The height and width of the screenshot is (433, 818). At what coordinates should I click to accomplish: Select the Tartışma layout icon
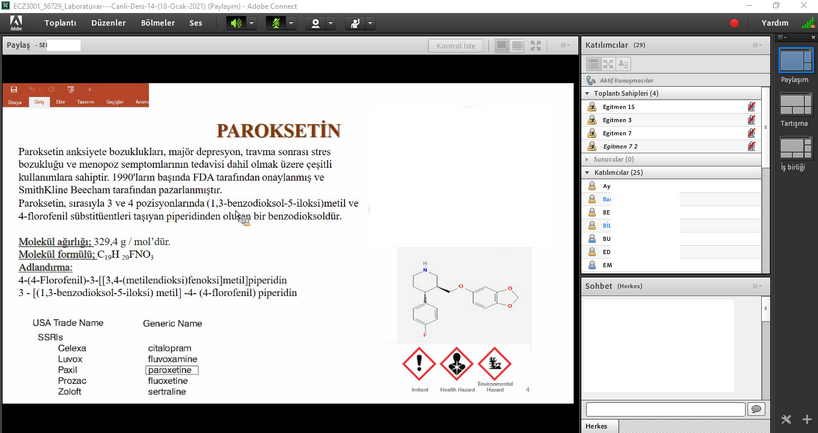click(x=795, y=105)
